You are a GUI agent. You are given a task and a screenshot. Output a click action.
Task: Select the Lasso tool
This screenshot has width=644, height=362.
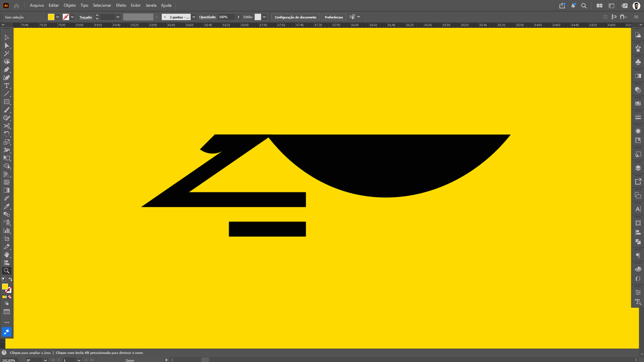[x=7, y=62]
